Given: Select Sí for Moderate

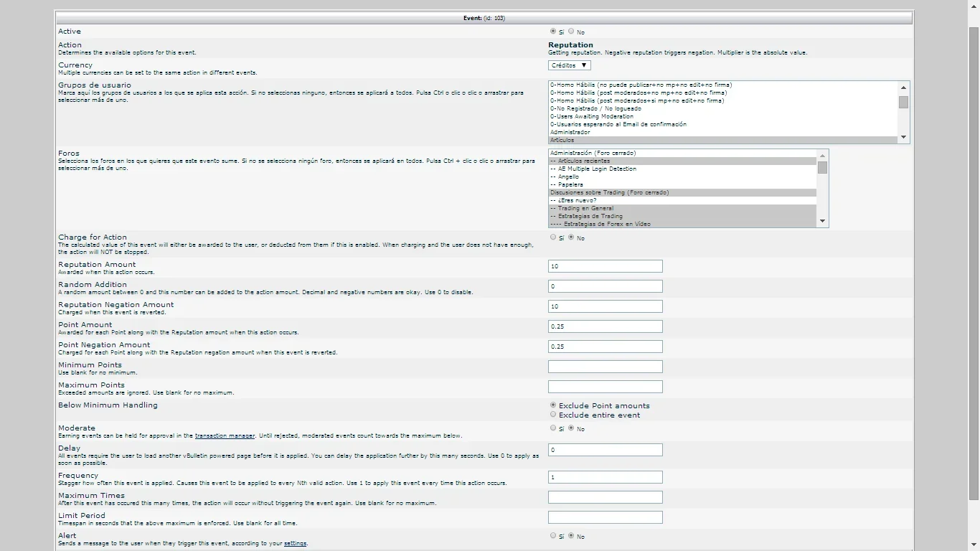Looking at the screenshot, I should tap(553, 428).
